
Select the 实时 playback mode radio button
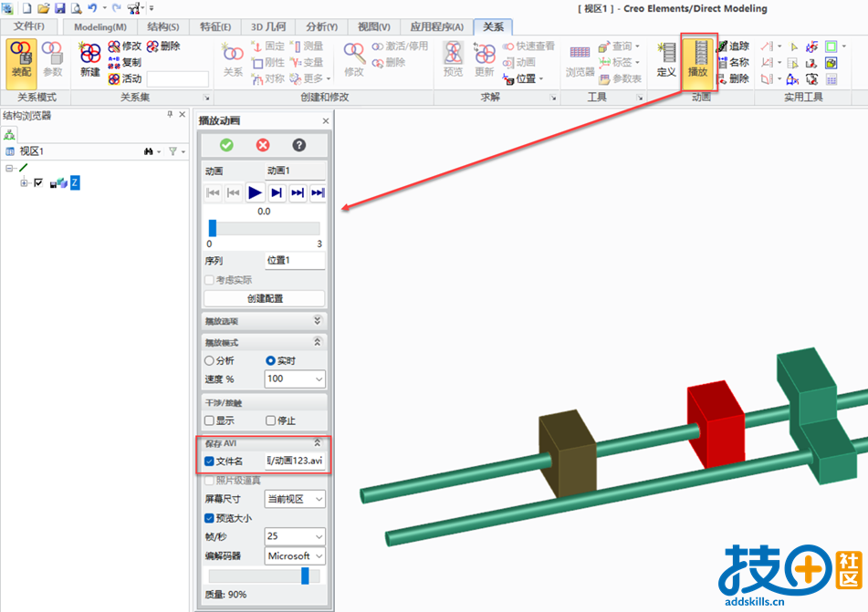coord(271,361)
